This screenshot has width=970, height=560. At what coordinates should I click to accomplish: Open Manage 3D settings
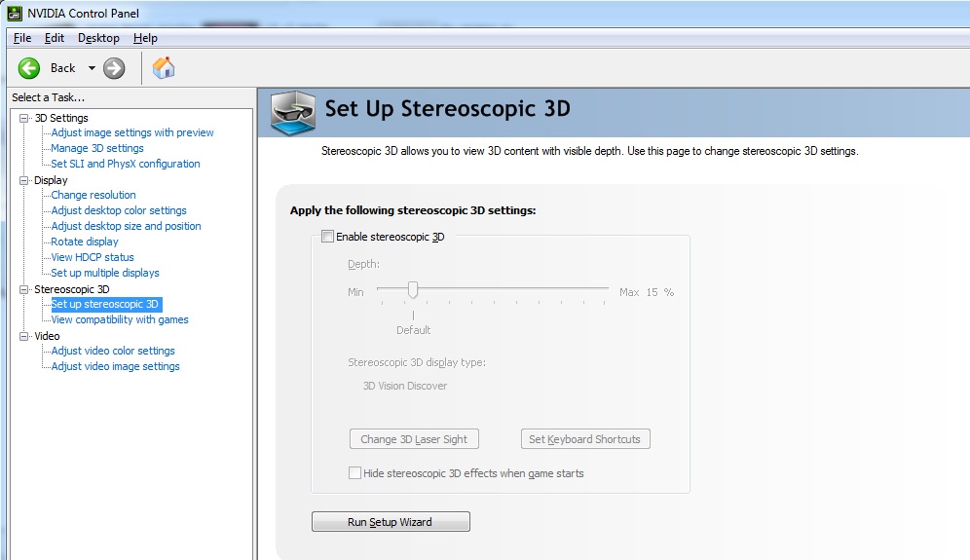coord(97,148)
